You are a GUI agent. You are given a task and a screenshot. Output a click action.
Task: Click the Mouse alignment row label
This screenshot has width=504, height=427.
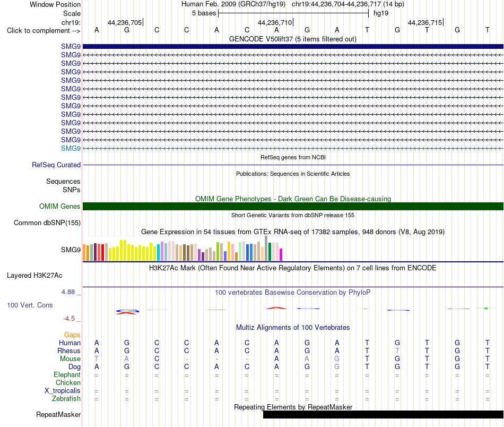click(70, 359)
